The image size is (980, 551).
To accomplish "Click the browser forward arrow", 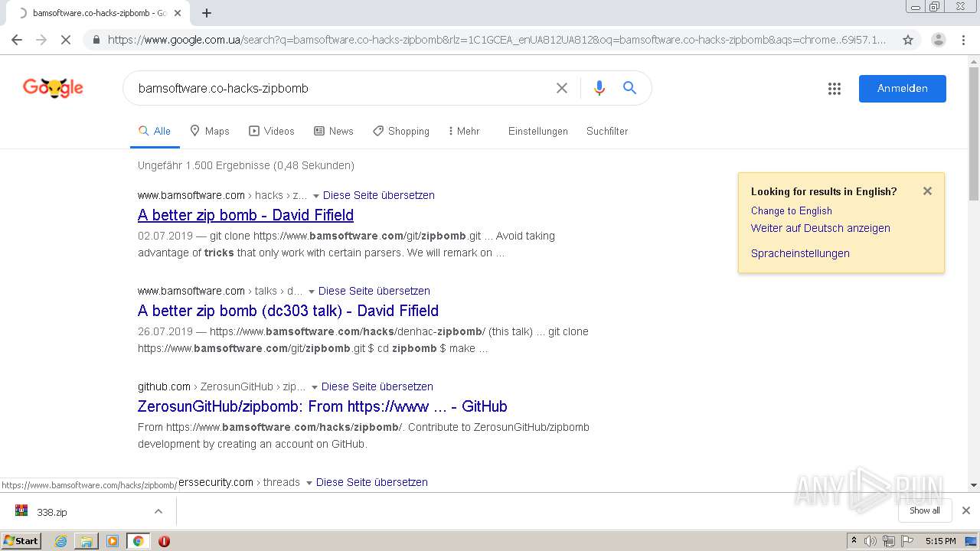I will pyautogui.click(x=41, y=40).
